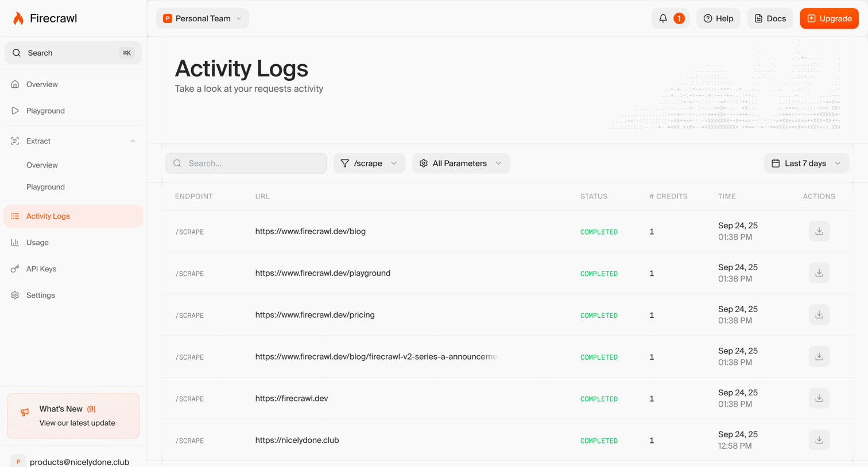Open the notifications bell
Image resolution: width=868 pixels, height=467 pixels.
point(670,18)
